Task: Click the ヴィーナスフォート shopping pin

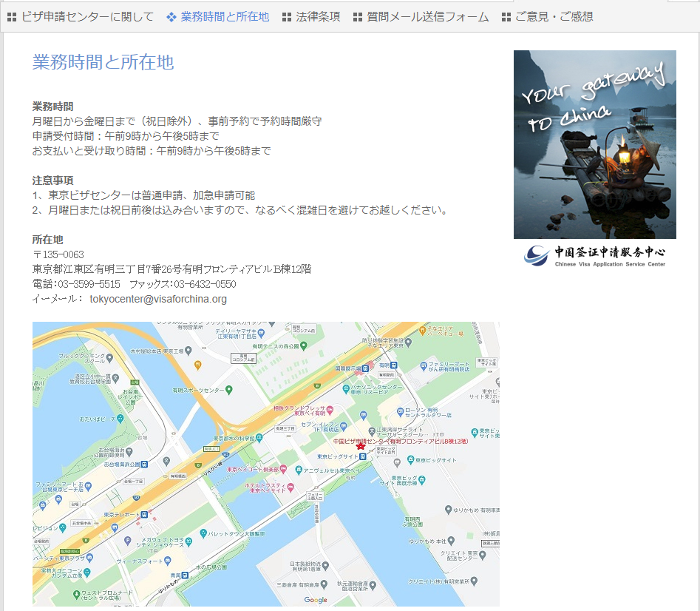Action: [x=167, y=560]
